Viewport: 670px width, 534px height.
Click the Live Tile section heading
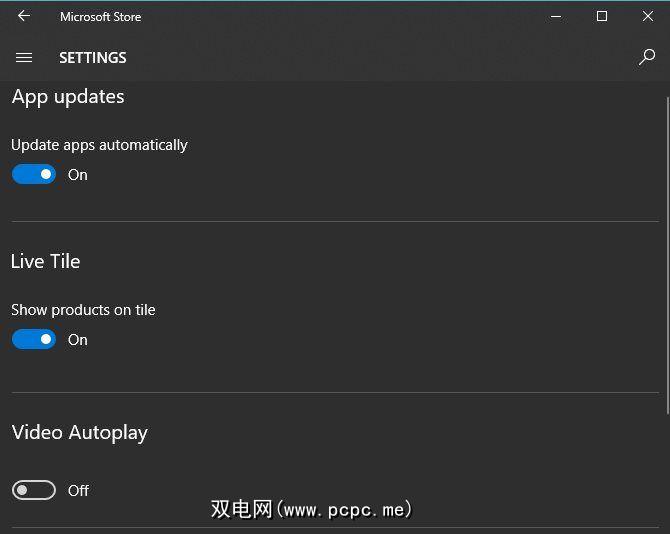pyautogui.click(x=46, y=261)
